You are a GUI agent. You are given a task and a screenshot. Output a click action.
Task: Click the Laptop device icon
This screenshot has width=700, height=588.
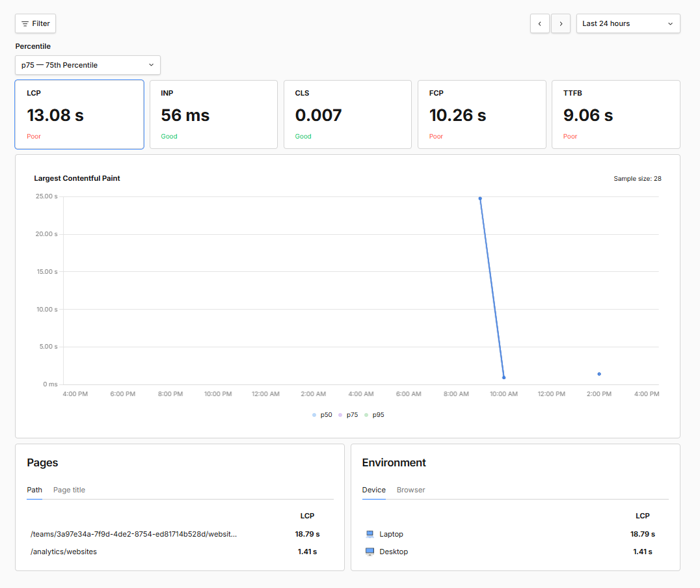point(370,534)
